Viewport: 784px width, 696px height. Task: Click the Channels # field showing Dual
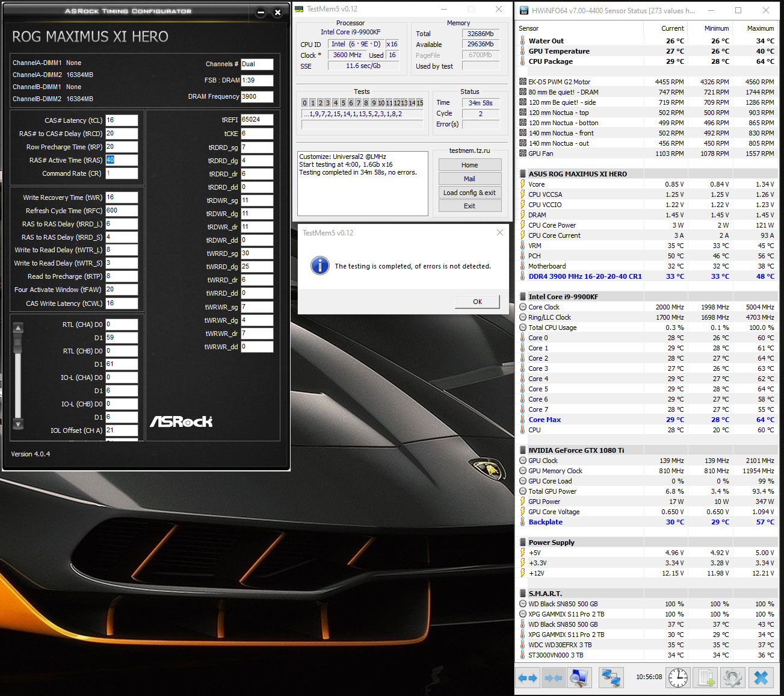click(257, 64)
